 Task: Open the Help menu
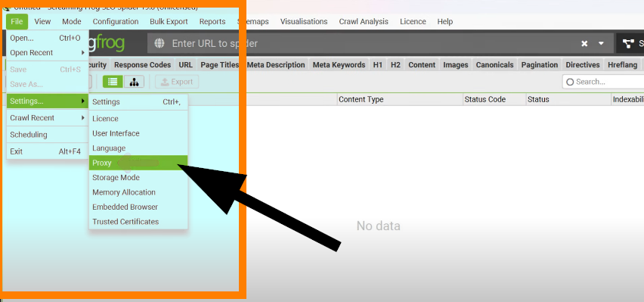coord(444,21)
